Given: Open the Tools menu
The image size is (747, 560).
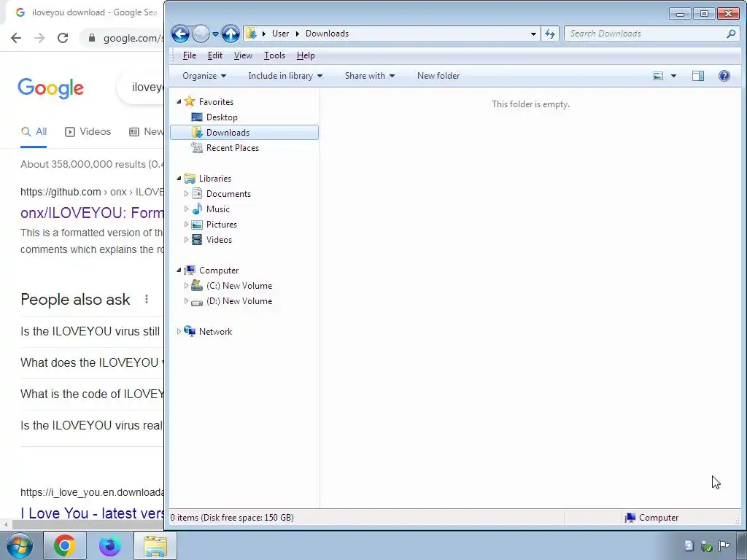Looking at the screenshot, I should [x=274, y=55].
